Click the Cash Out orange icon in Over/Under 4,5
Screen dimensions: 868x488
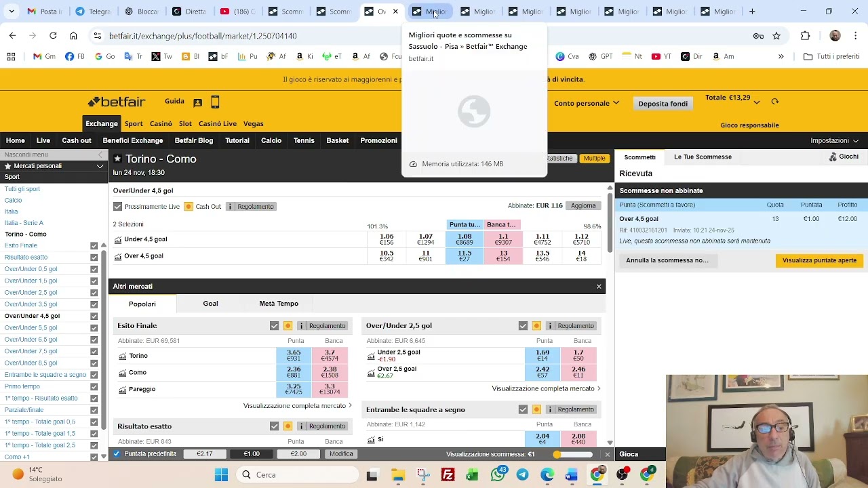coord(189,207)
